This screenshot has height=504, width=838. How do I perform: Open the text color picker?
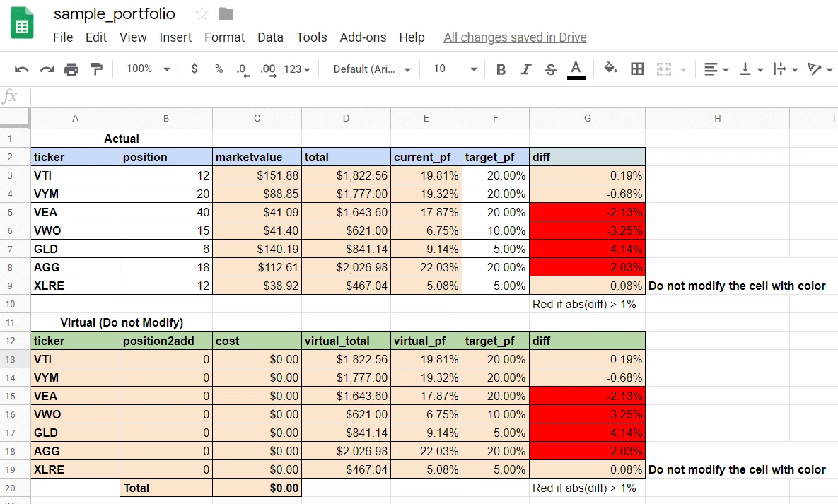pos(576,69)
